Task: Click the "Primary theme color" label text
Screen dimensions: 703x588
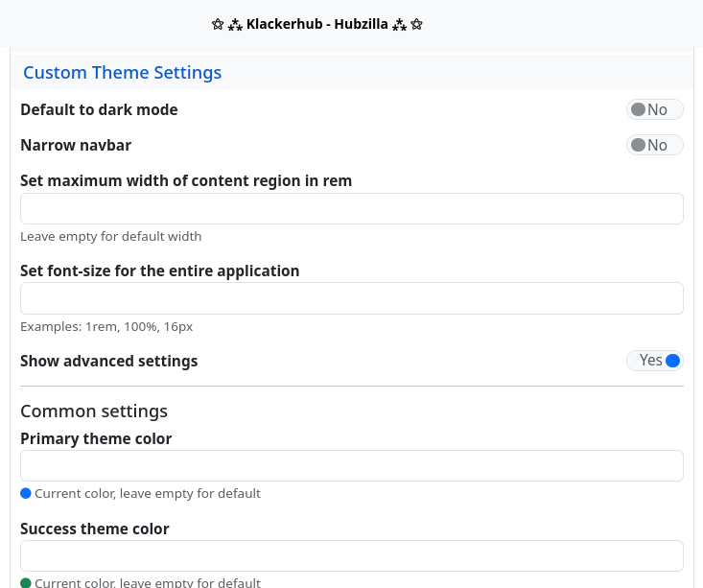Action: (96, 438)
